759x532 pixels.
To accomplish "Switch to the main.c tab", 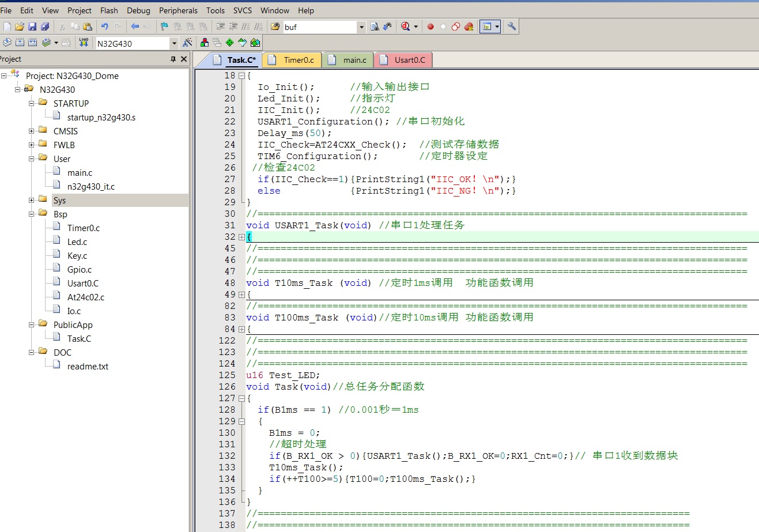I will pyautogui.click(x=349, y=60).
